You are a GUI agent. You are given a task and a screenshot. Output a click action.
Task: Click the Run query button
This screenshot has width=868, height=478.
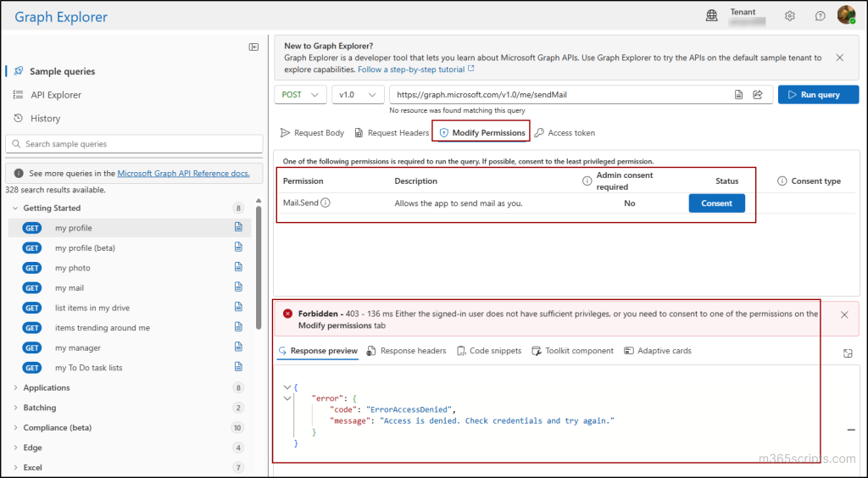(818, 95)
